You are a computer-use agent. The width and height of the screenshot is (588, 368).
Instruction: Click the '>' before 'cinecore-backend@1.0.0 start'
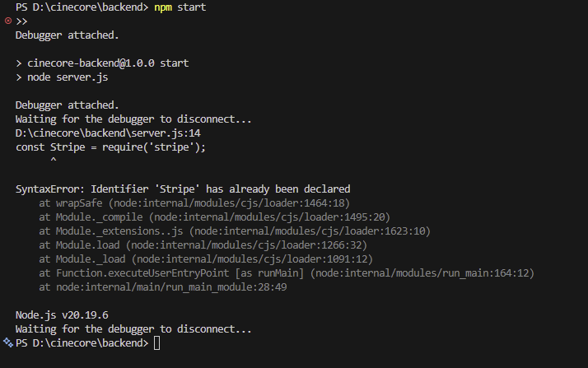pos(19,63)
